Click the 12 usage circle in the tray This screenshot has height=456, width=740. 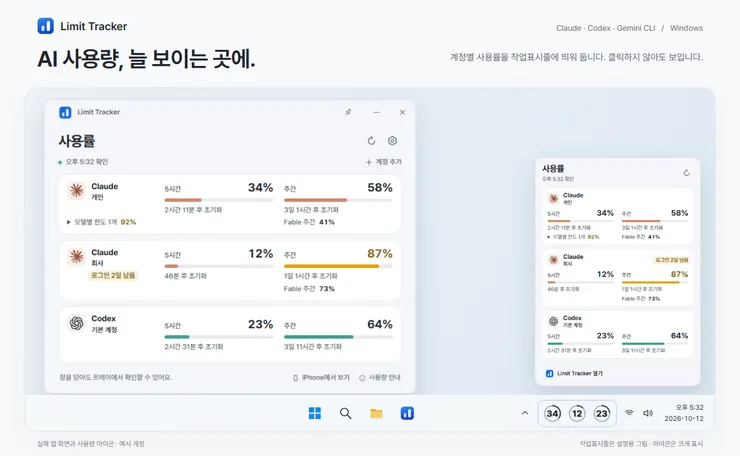[x=577, y=414]
